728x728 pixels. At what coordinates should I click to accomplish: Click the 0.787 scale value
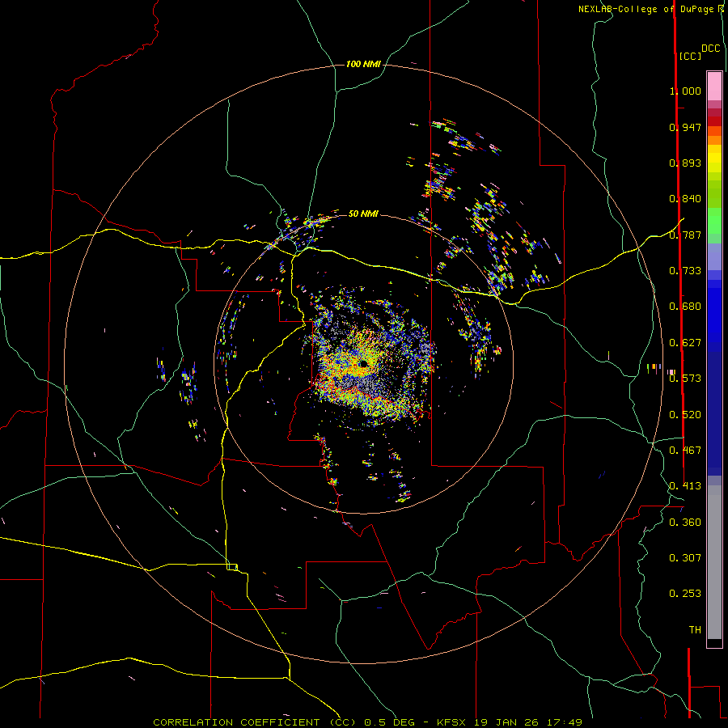click(685, 235)
